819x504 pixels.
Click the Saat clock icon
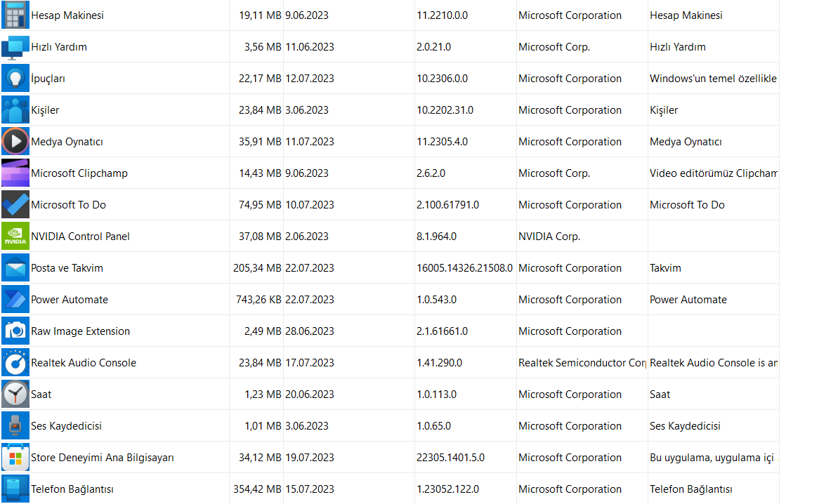(x=15, y=394)
